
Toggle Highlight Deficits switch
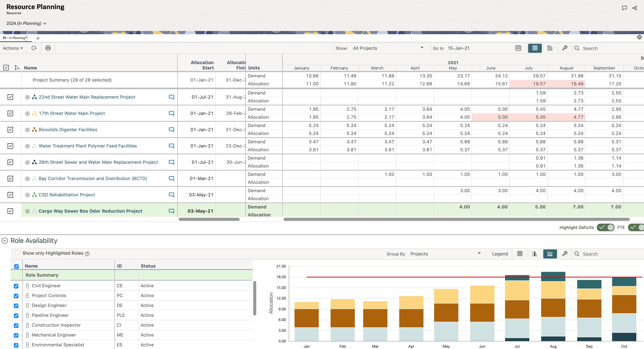(605, 227)
